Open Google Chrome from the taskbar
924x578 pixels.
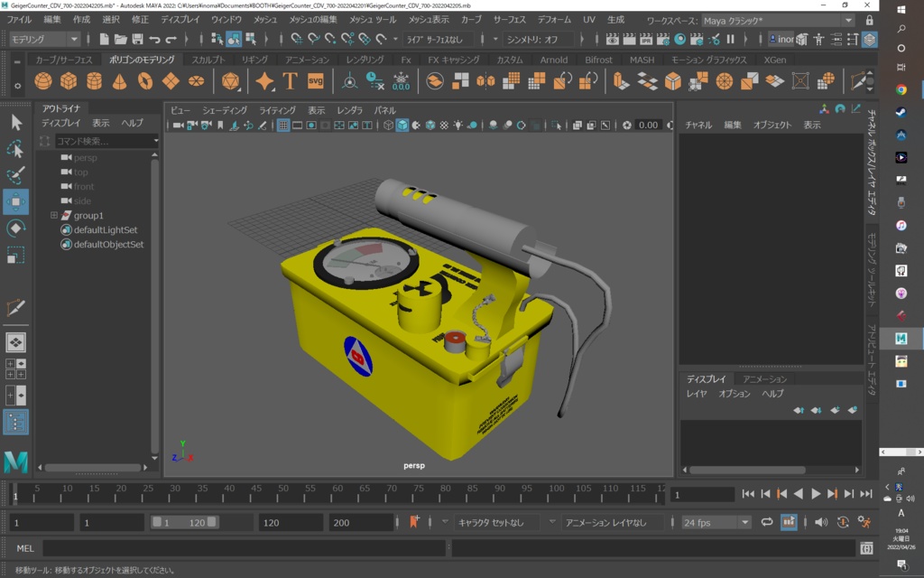click(x=901, y=90)
